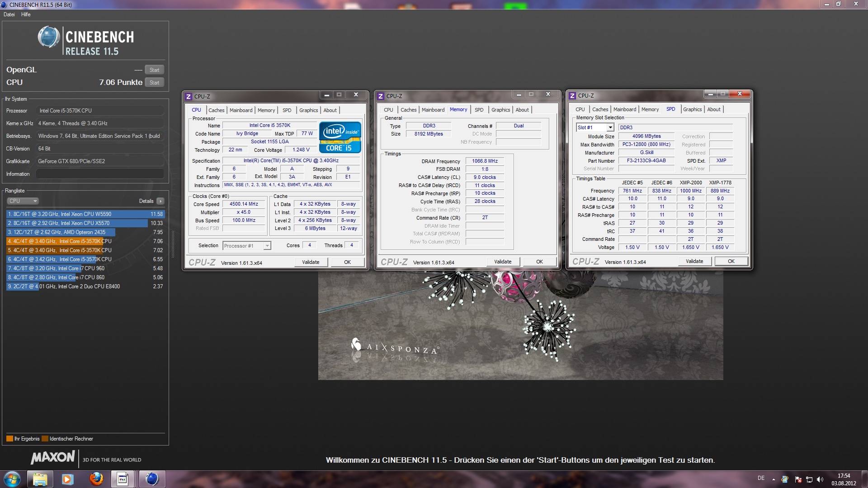
Task: Select the Core i5-3570K 7.06 ranking row
Action: coord(85,241)
